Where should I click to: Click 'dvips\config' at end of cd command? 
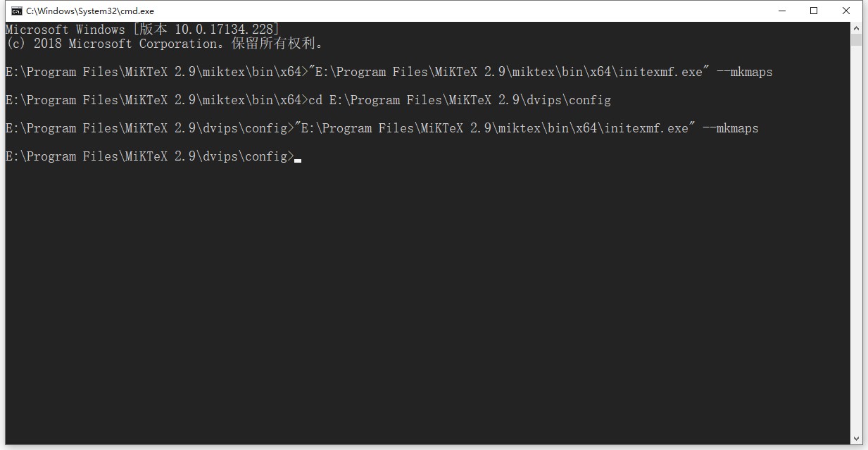pos(568,100)
